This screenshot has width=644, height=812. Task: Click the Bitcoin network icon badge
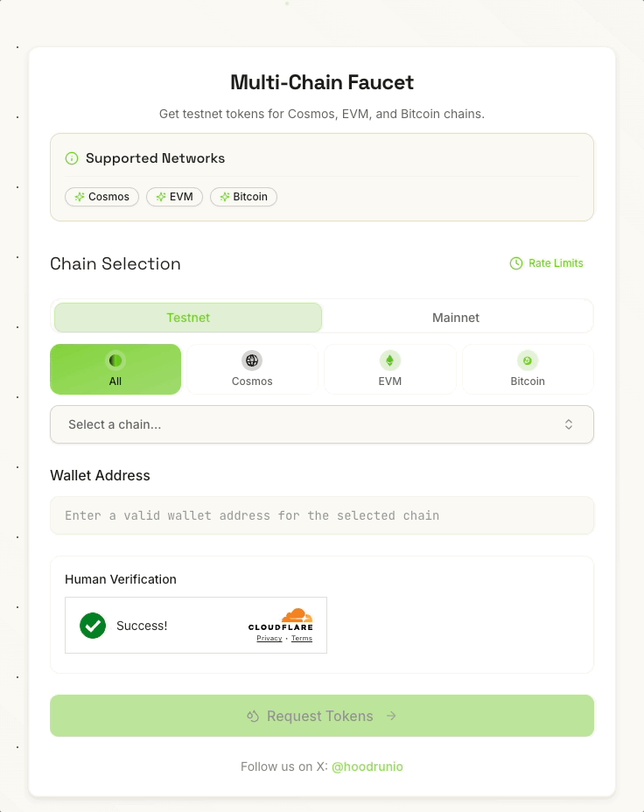pyautogui.click(x=226, y=197)
